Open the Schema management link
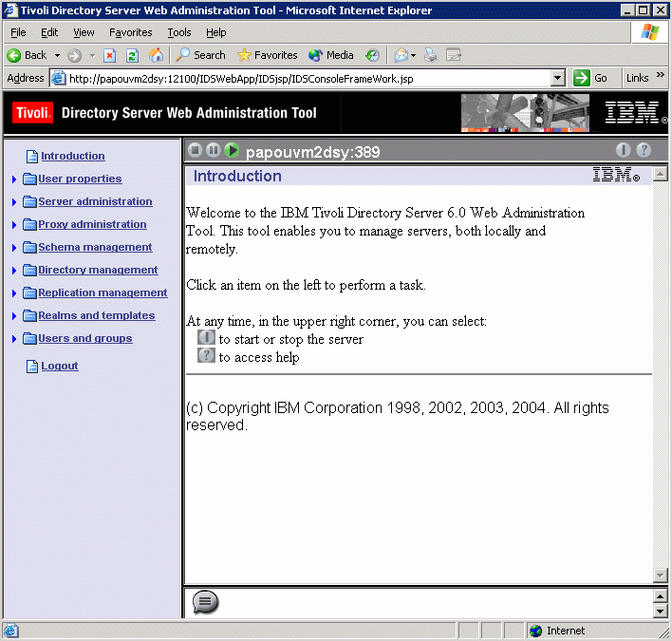The width and height of the screenshot is (672, 641). point(95,248)
